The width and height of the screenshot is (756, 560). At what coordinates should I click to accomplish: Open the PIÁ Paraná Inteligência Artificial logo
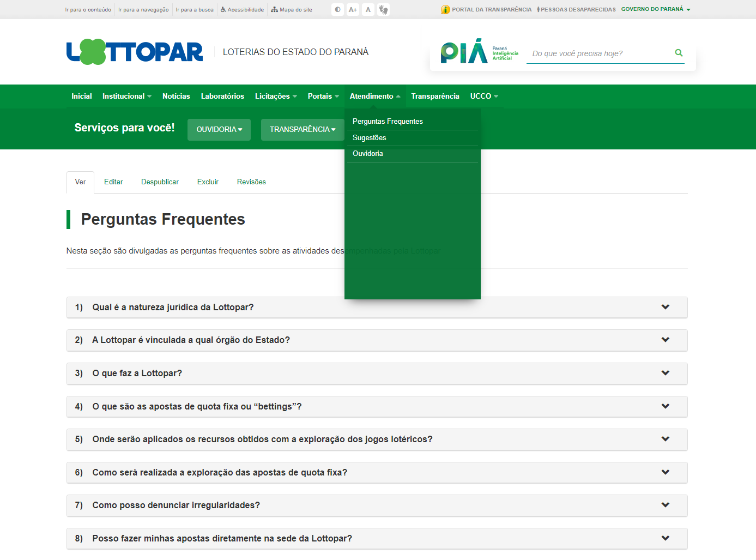tap(480, 52)
